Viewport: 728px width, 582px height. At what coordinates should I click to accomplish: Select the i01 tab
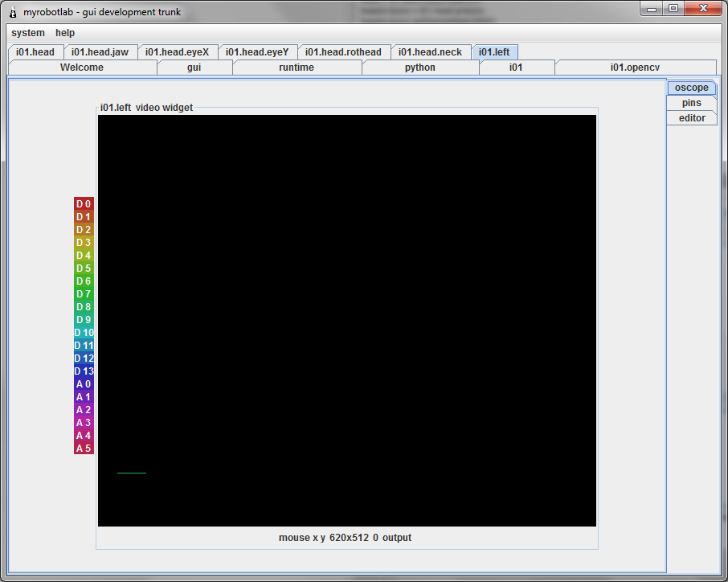click(x=516, y=68)
